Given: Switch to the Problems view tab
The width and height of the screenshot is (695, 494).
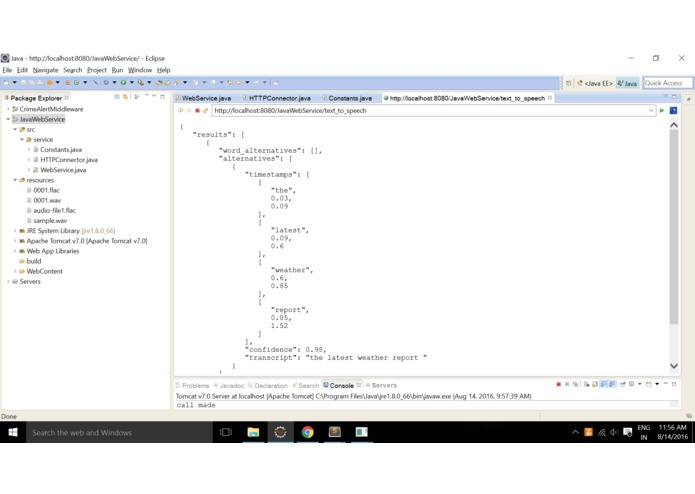Looking at the screenshot, I should (192, 385).
